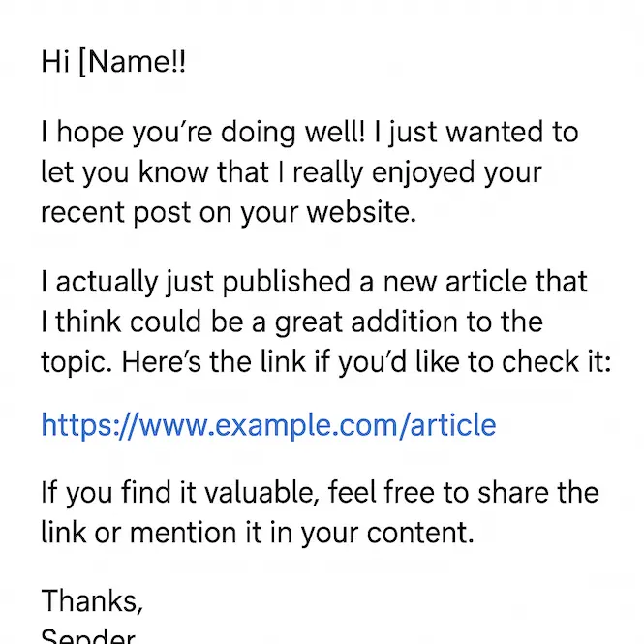Click the "Thanks," sign-off line
This screenshot has height=644, width=644.
coord(92,601)
